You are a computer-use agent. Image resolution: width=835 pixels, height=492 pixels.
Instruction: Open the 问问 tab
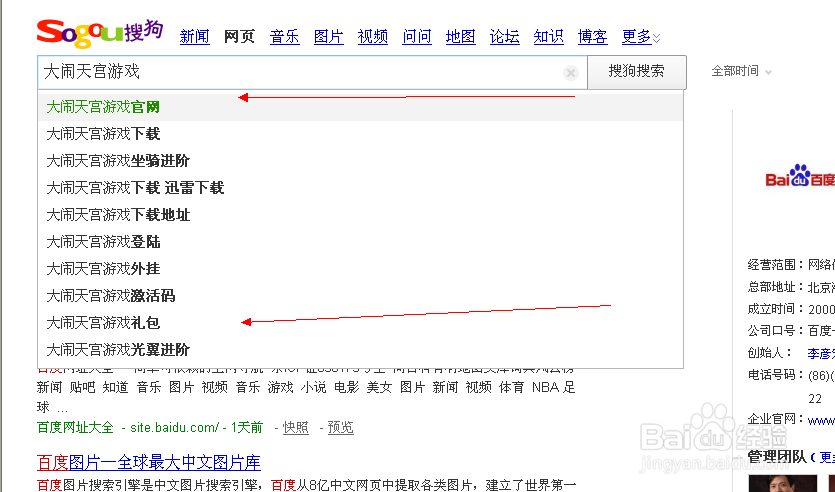(x=417, y=37)
